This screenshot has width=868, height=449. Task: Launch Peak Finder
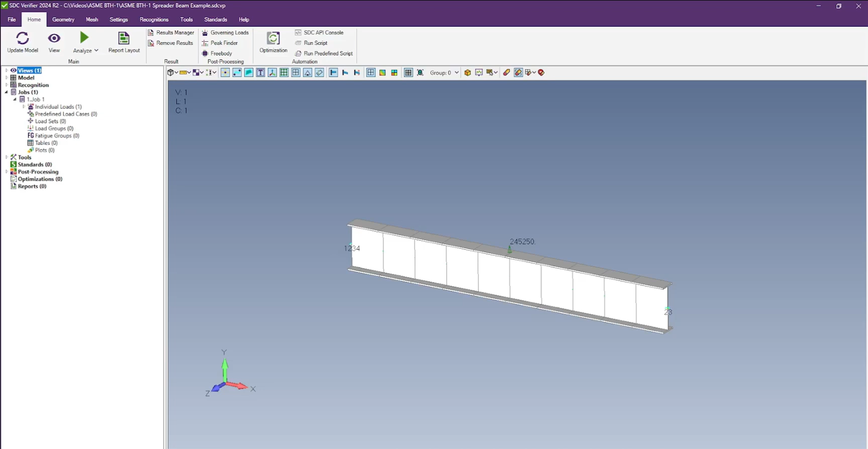click(220, 43)
